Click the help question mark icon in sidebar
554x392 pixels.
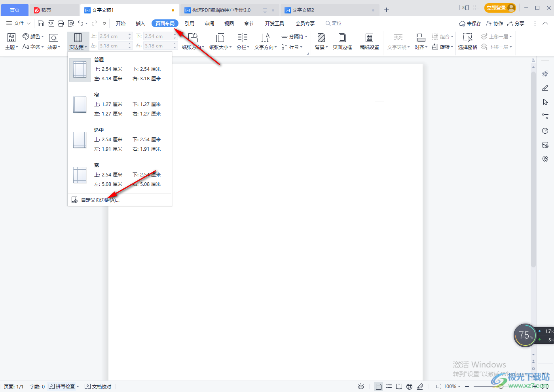click(x=545, y=131)
